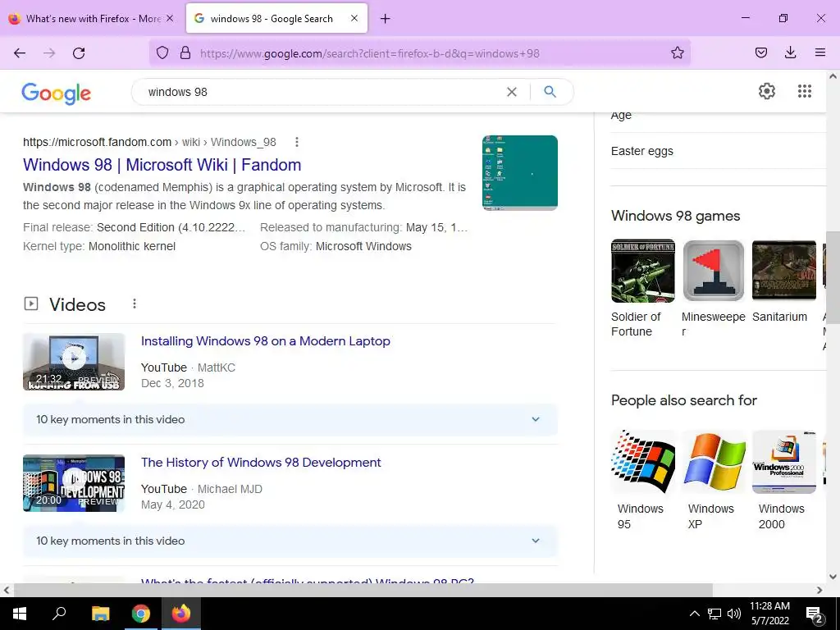Open the Windows Start menu
Viewport: 840px width, 630px height.
(20, 614)
